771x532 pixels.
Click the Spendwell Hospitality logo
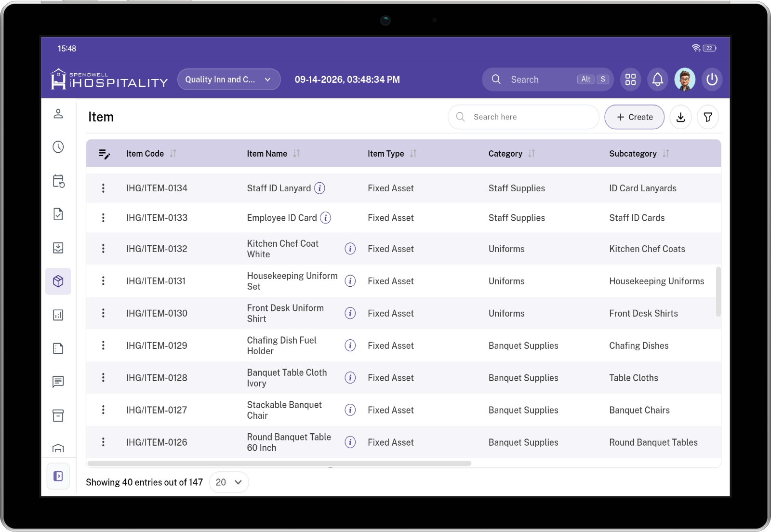pos(109,80)
